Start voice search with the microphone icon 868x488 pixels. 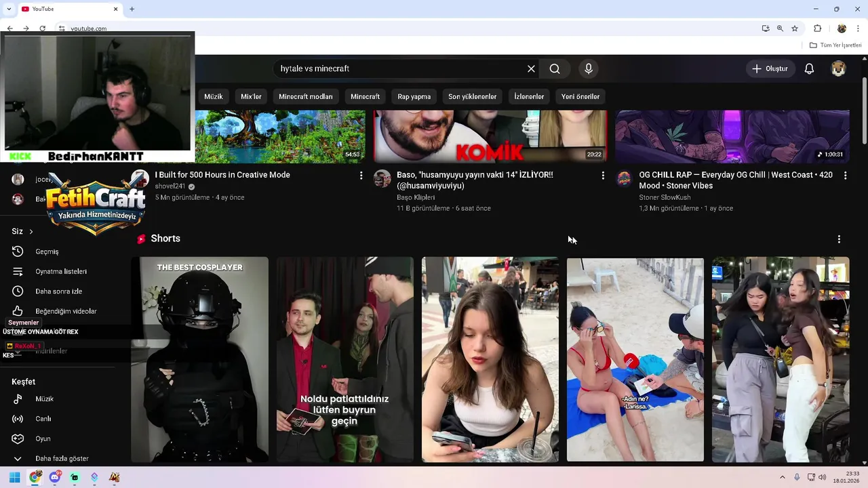(x=589, y=68)
